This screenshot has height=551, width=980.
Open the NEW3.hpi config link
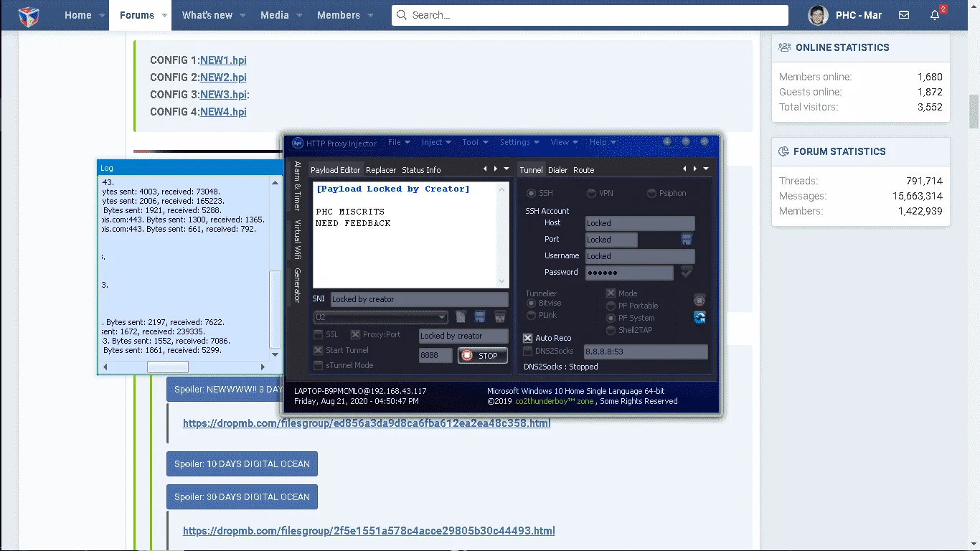click(223, 95)
